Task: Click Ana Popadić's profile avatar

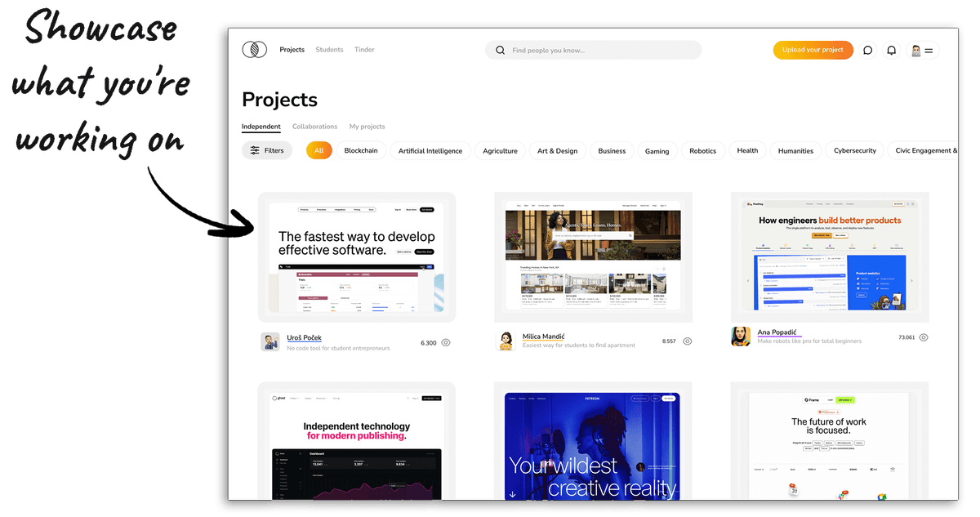Action: 741,336
